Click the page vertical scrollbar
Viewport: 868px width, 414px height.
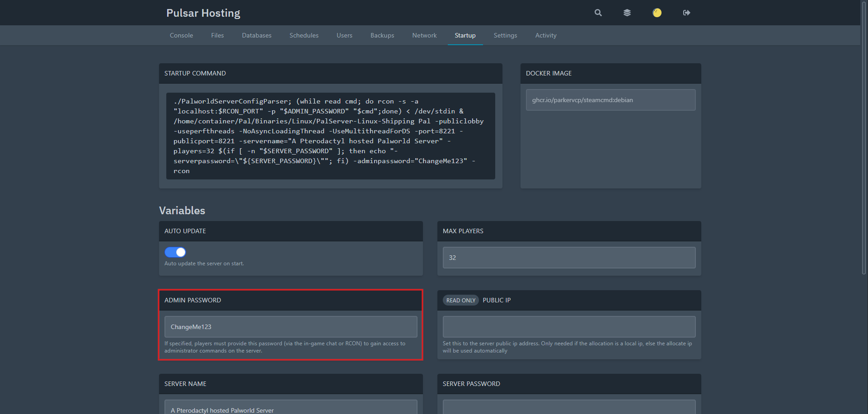point(864,136)
